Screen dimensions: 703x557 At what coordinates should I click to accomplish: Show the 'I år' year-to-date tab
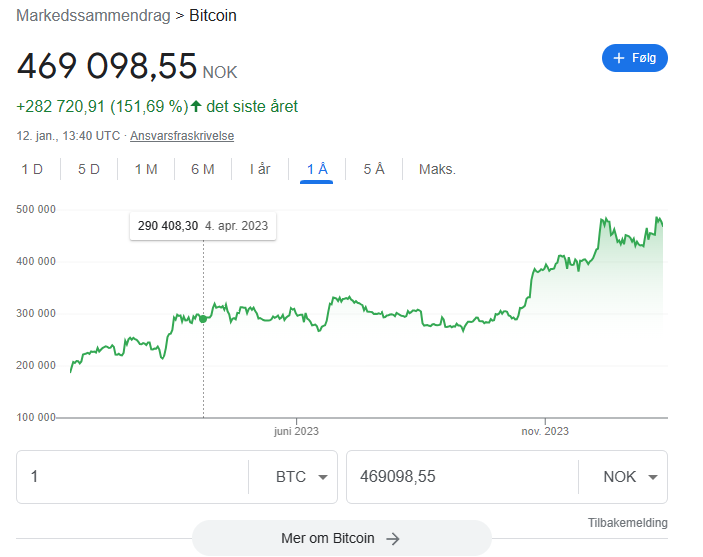tap(260, 169)
